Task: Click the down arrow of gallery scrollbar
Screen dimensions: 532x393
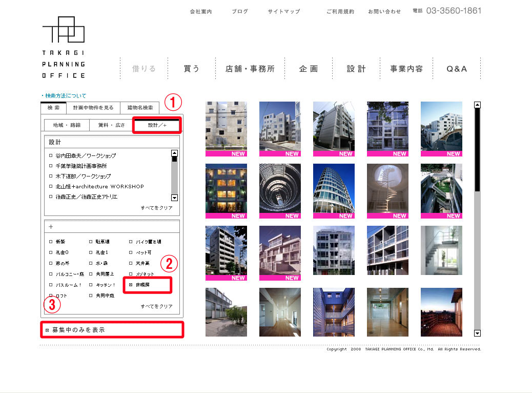Action: pos(477,333)
